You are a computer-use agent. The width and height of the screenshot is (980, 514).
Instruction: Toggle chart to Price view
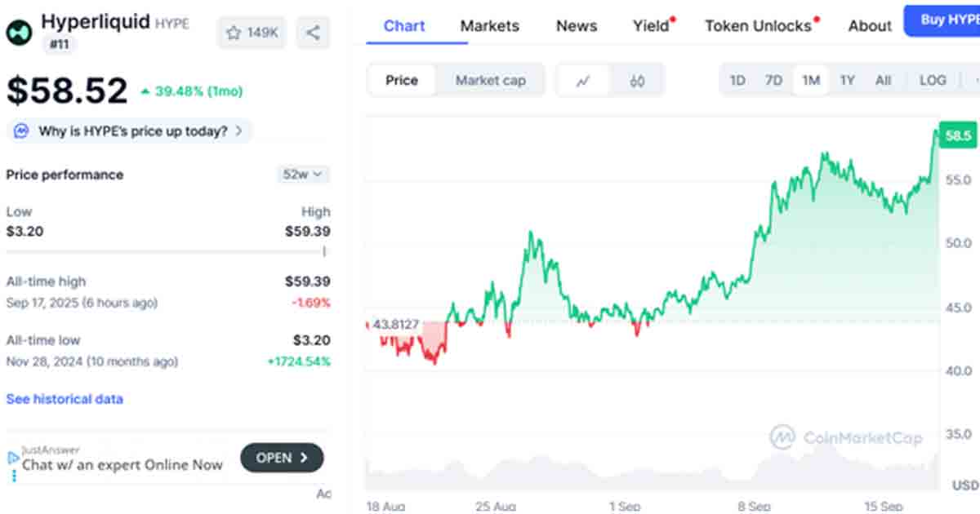pyautogui.click(x=402, y=81)
